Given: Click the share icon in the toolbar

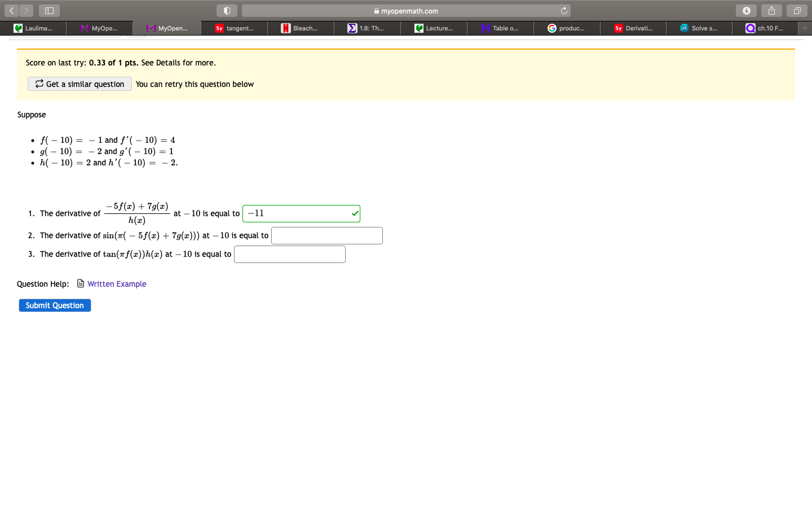Looking at the screenshot, I should 771,11.
